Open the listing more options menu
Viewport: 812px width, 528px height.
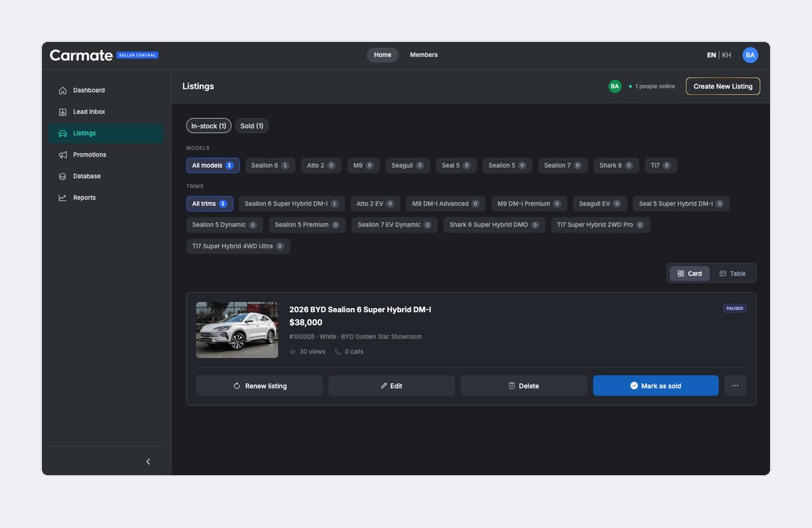click(x=736, y=386)
